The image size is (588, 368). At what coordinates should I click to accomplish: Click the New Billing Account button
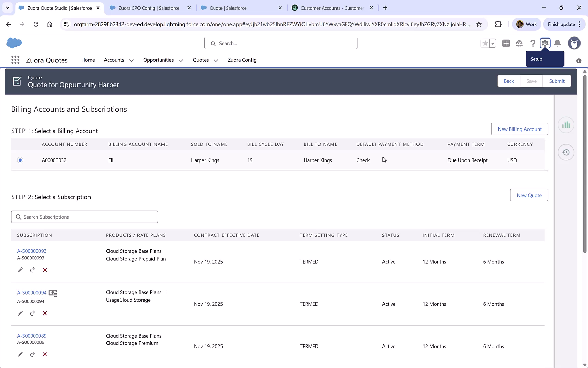coord(519,129)
